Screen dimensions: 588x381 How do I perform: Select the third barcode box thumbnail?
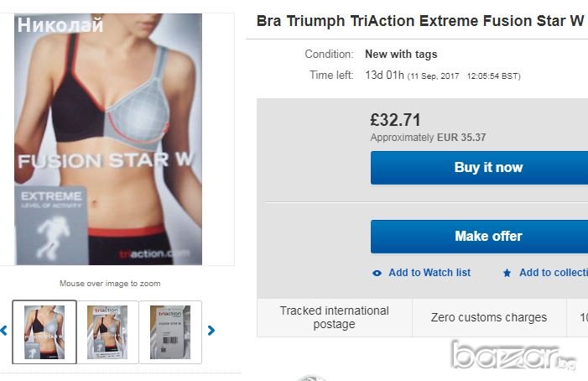(170, 331)
